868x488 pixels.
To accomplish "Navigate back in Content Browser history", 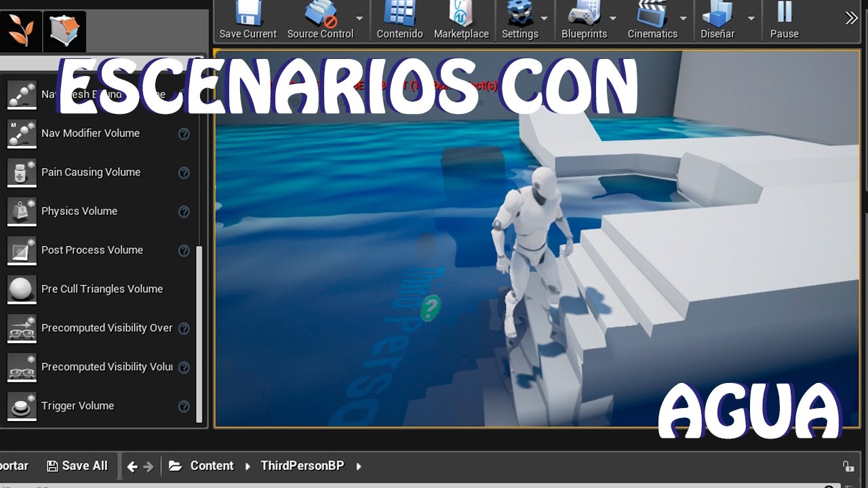I will coord(132,466).
